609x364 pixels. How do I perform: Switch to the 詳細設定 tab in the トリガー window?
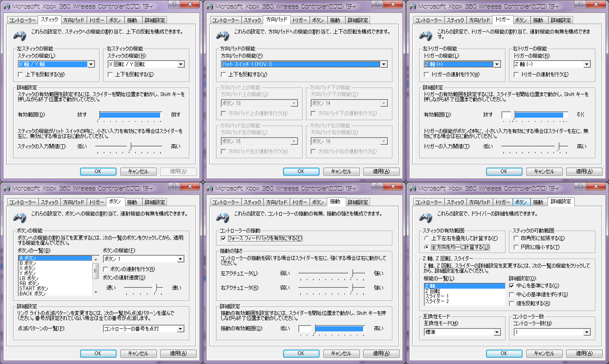pos(561,20)
